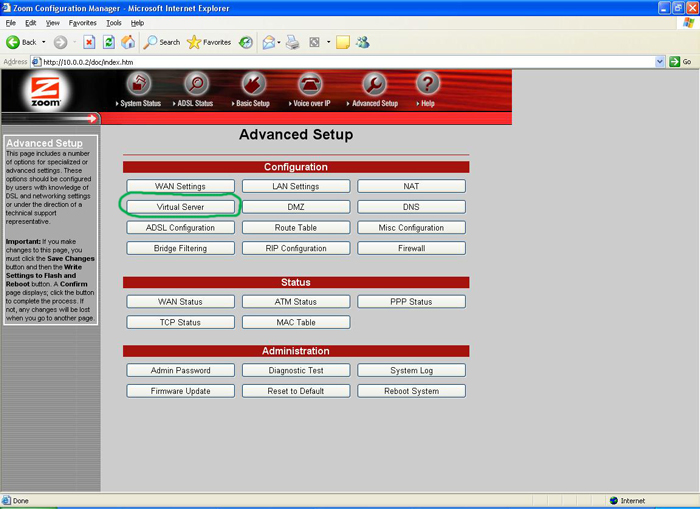
Task: Click the Zoom logo
Action: (45, 92)
